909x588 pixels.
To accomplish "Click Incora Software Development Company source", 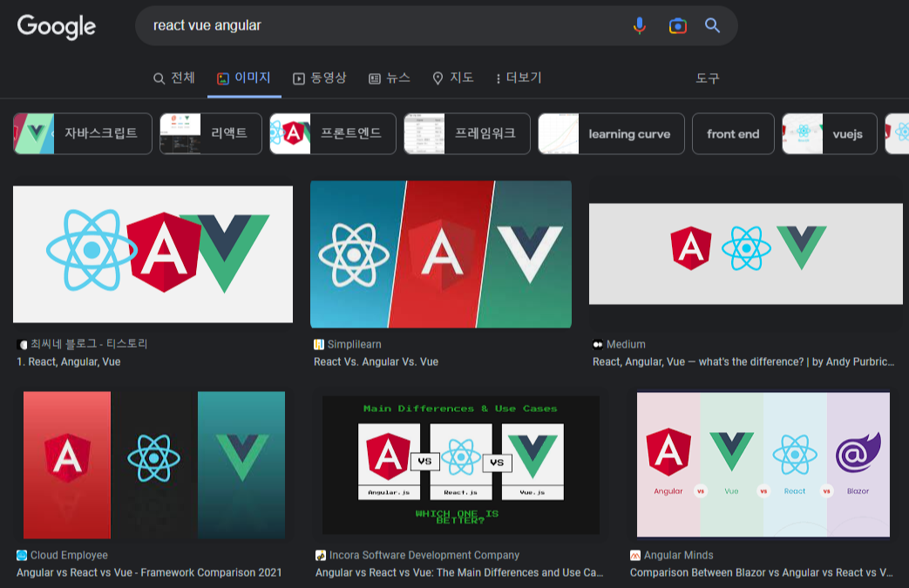I will point(424,556).
